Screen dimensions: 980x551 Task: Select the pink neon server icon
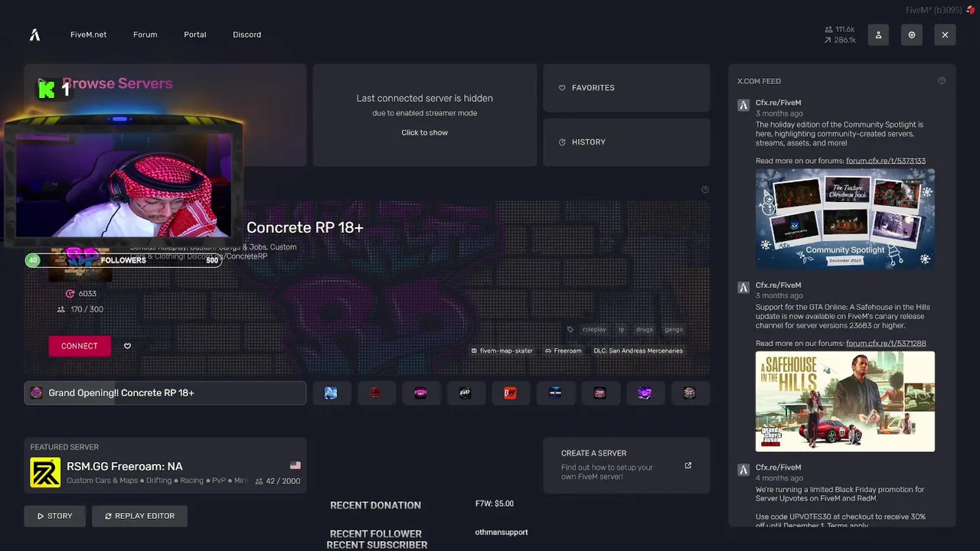point(421,393)
